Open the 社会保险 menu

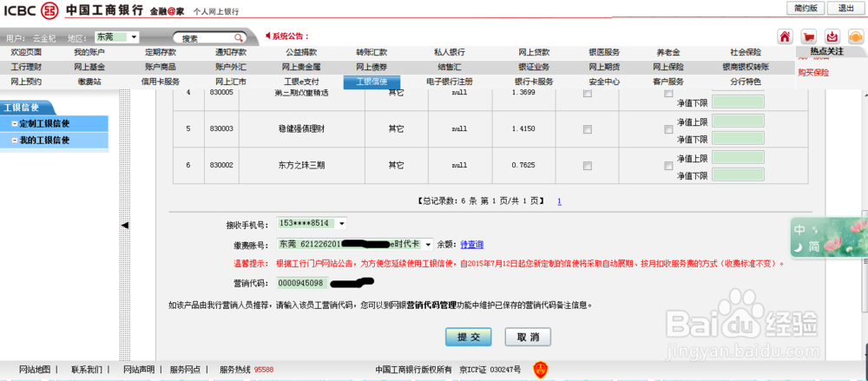click(x=745, y=53)
